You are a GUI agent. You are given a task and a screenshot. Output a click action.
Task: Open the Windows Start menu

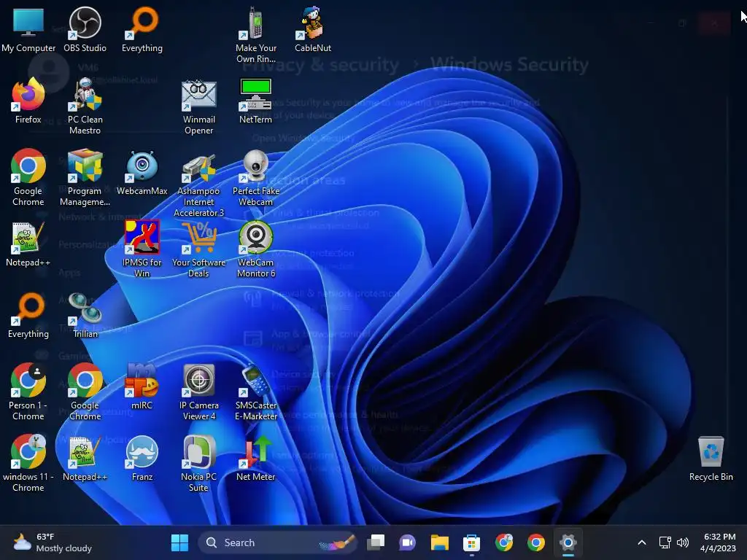coord(179,542)
